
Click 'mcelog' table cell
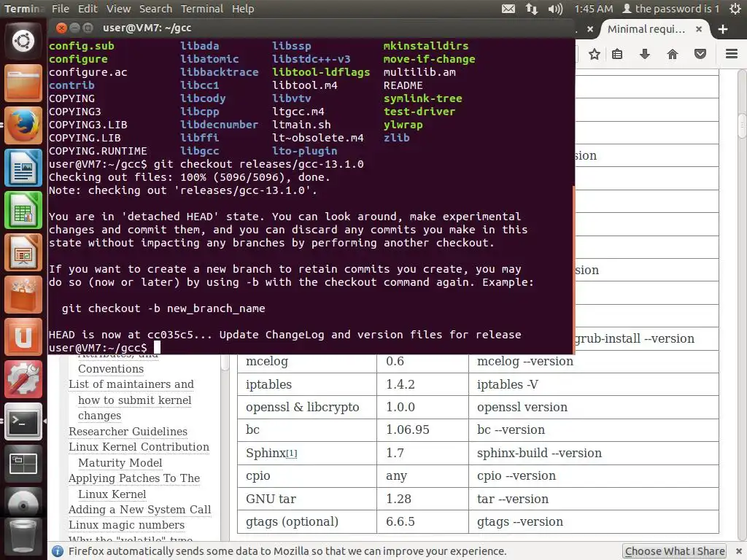307,362
